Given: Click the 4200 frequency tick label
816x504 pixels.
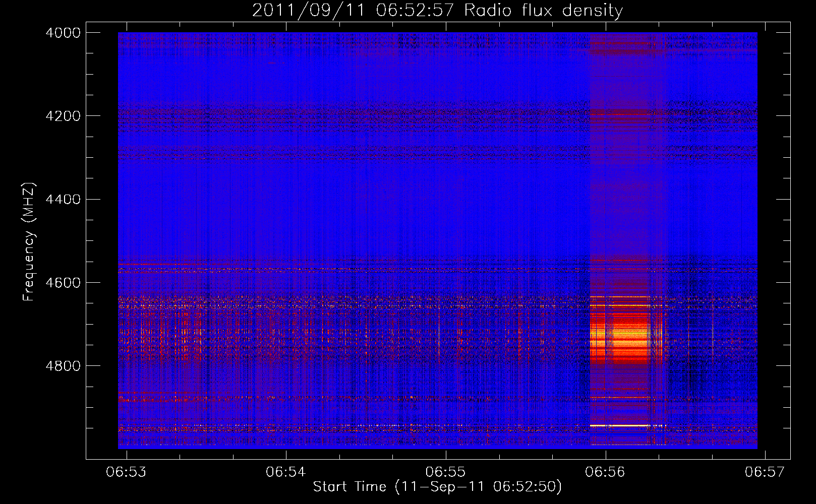Looking at the screenshot, I should (x=63, y=116).
